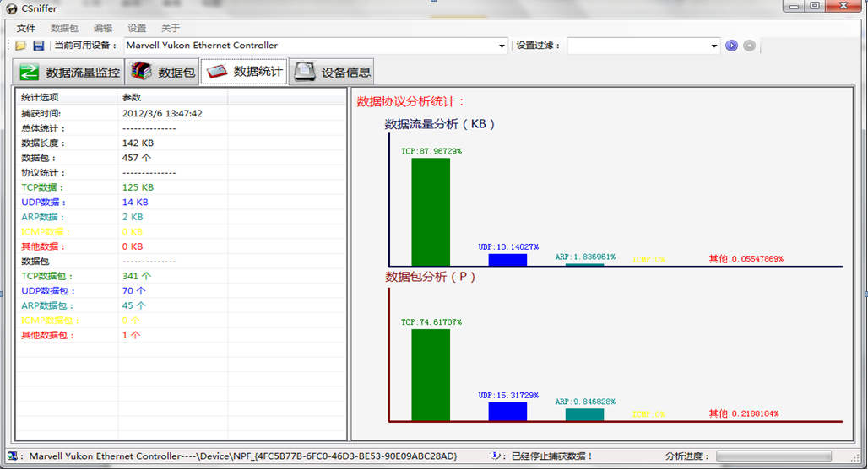This screenshot has width=868, height=470.
Task: Click the 其他:0.05547869% chart label
Action: (746, 258)
